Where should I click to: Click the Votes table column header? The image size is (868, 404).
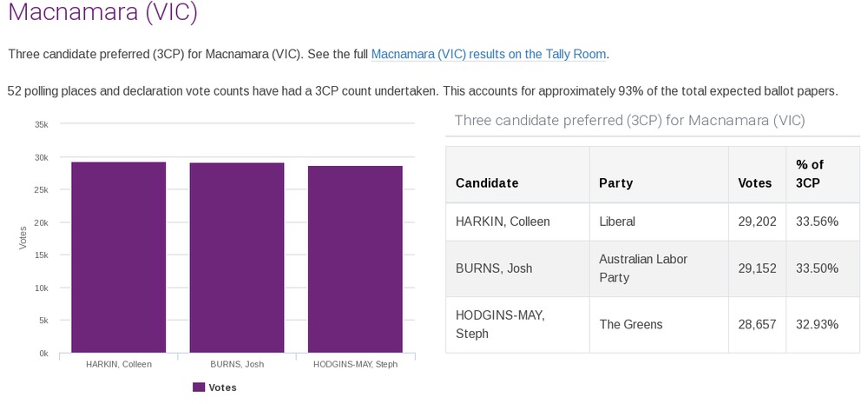coord(754,183)
